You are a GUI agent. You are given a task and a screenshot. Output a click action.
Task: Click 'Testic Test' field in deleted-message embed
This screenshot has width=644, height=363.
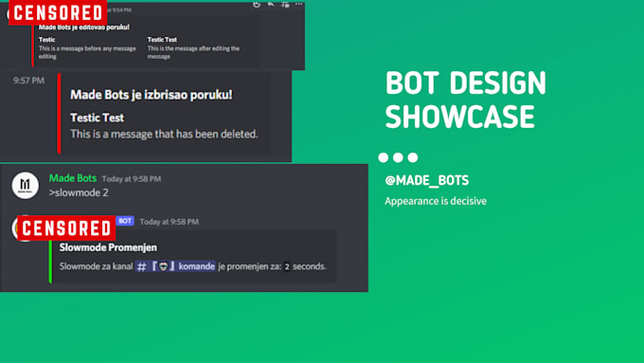(97, 118)
